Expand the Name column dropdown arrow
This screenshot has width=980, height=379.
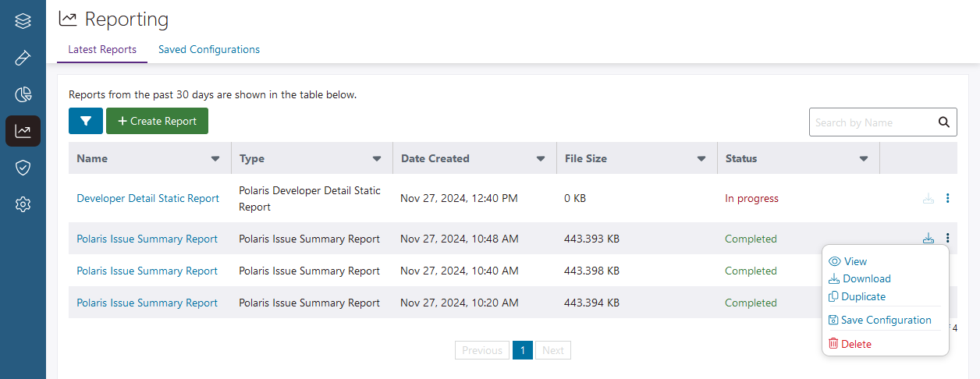[x=215, y=158]
